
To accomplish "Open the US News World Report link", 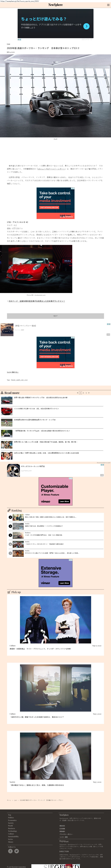I will pos(51,169).
